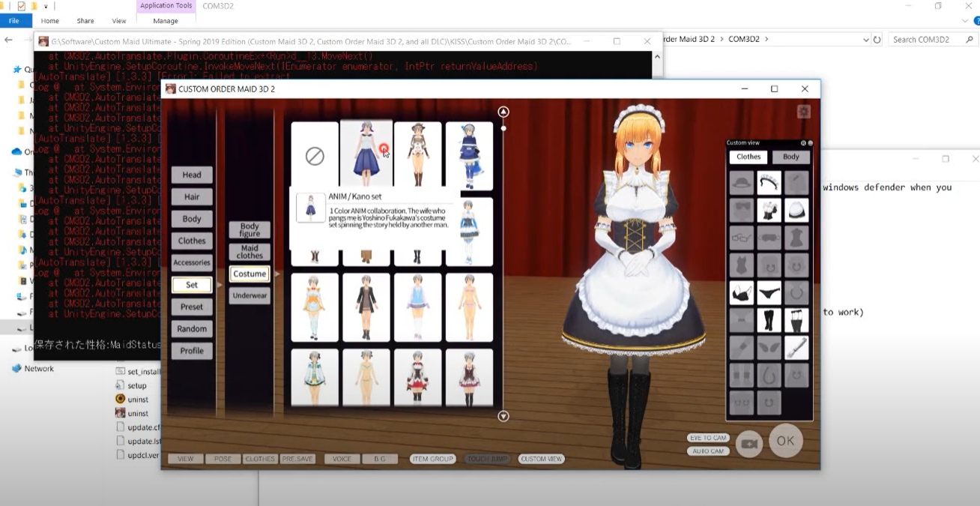Click the Random category button
The image size is (980, 506).
pos(192,328)
